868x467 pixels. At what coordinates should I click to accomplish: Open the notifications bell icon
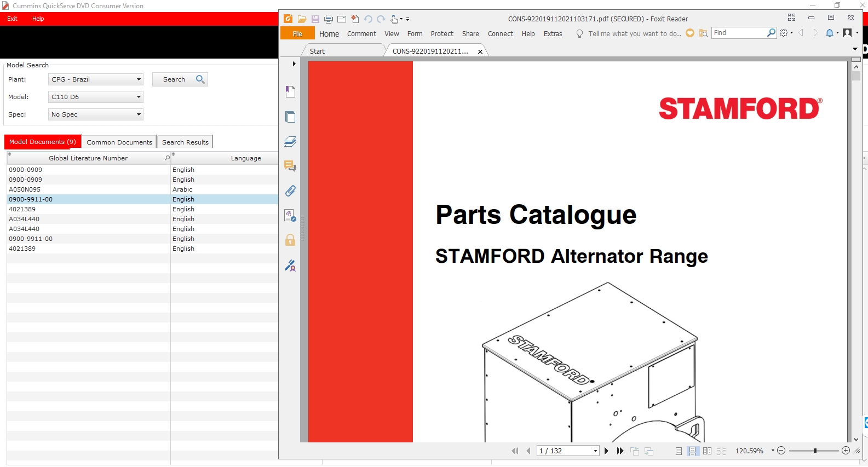tap(830, 33)
